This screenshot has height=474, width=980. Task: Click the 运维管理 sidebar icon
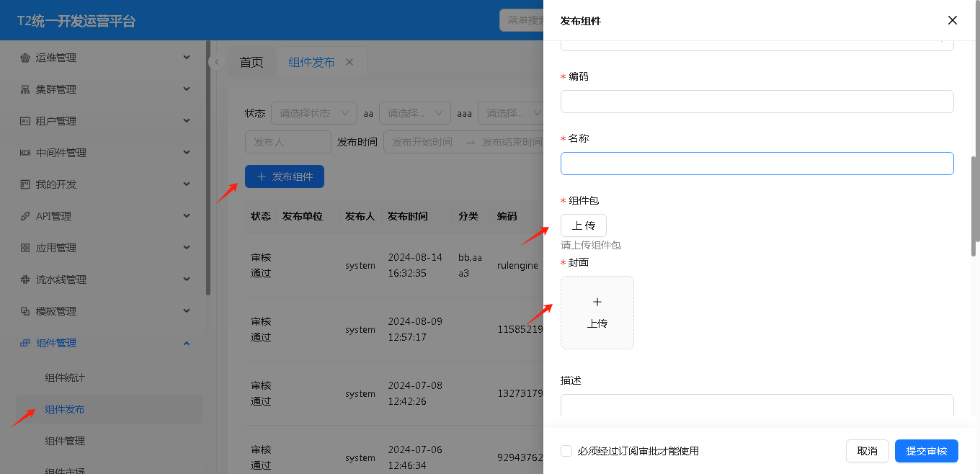coord(25,58)
